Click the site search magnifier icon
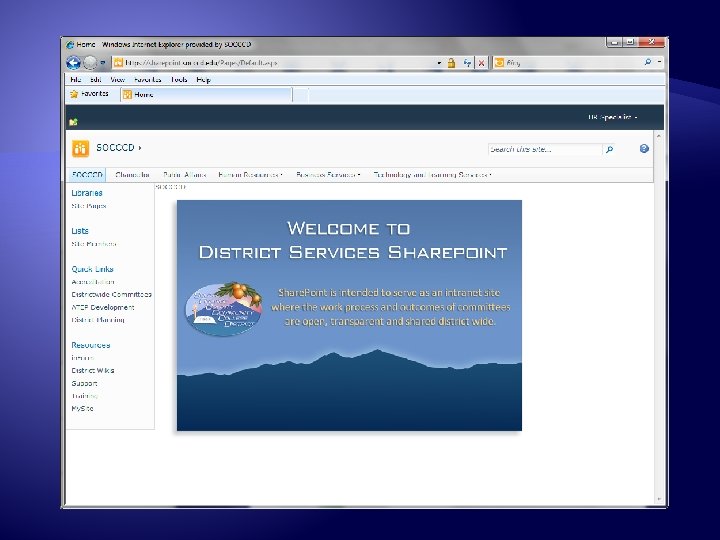The height and width of the screenshot is (540, 720). 609,149
